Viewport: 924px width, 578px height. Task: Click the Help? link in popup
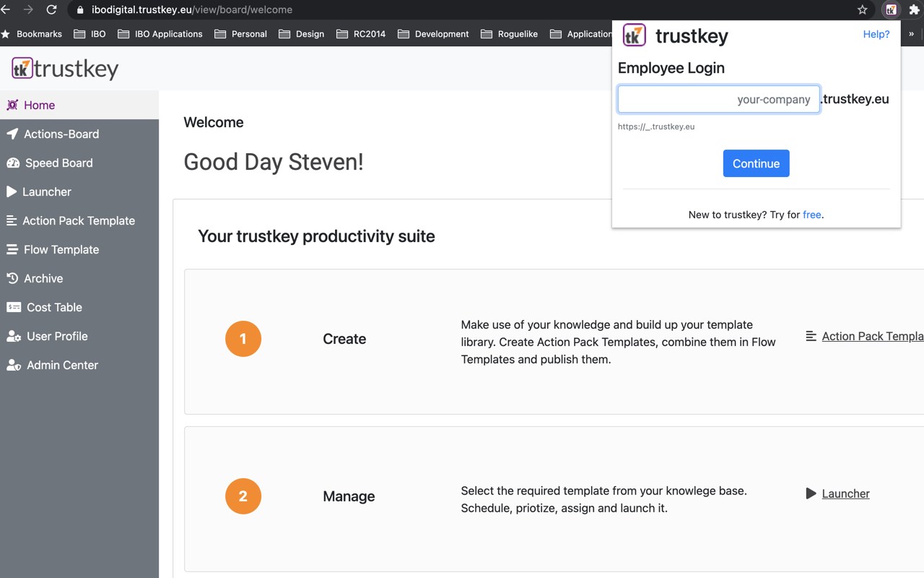876,34
